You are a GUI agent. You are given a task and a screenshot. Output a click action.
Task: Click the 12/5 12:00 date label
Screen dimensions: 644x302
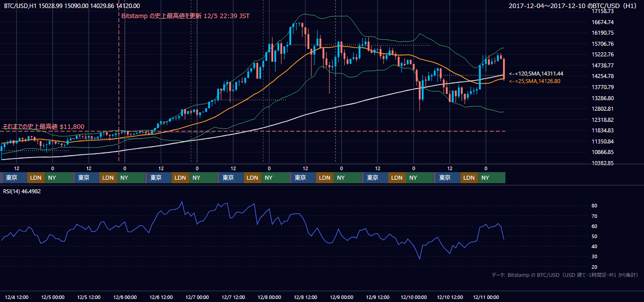pyautogui.click(x=89, y=297)
